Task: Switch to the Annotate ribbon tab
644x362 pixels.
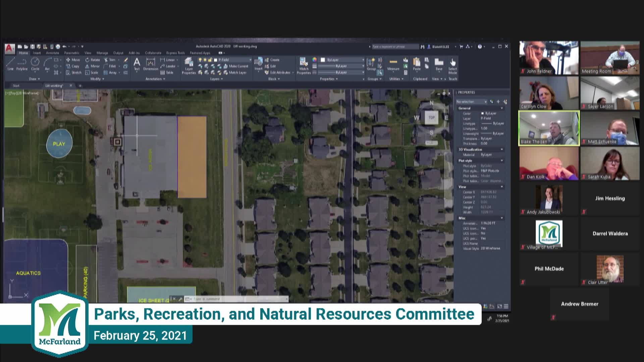Action: tap(52, 53)
